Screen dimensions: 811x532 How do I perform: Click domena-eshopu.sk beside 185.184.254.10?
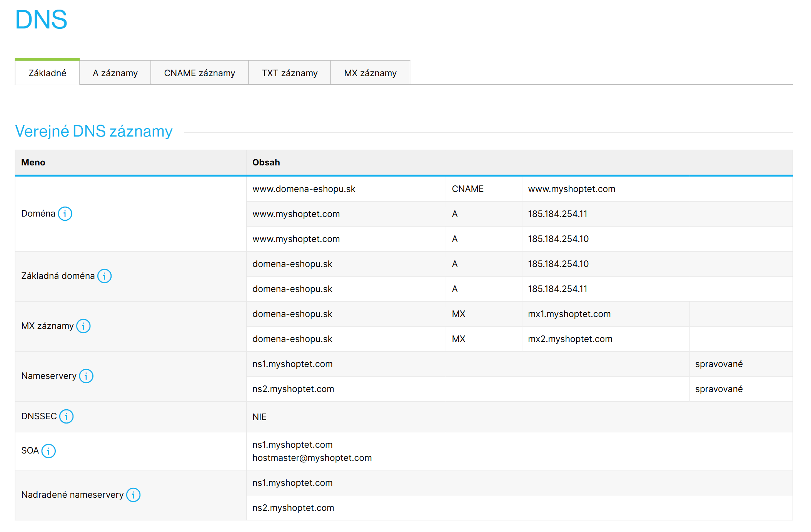click(292, 264)
